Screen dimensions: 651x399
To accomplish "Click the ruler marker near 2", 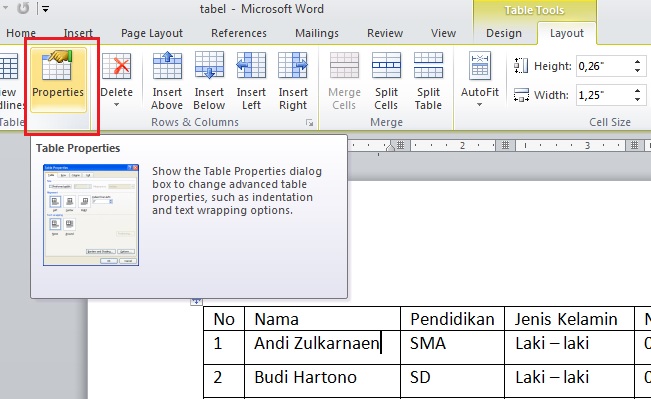I will (x=505, y=145).
